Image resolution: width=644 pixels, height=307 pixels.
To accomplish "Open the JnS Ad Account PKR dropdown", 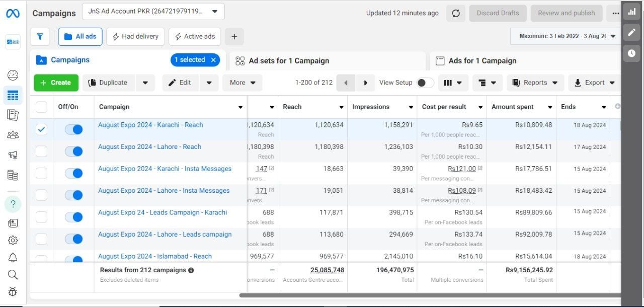I will click(x=153, y=12).
